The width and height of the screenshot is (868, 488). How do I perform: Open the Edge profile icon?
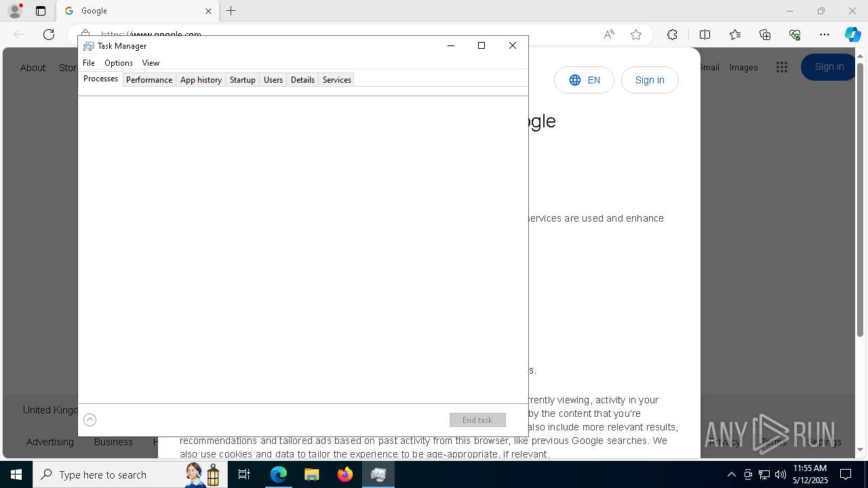point(14,11)
